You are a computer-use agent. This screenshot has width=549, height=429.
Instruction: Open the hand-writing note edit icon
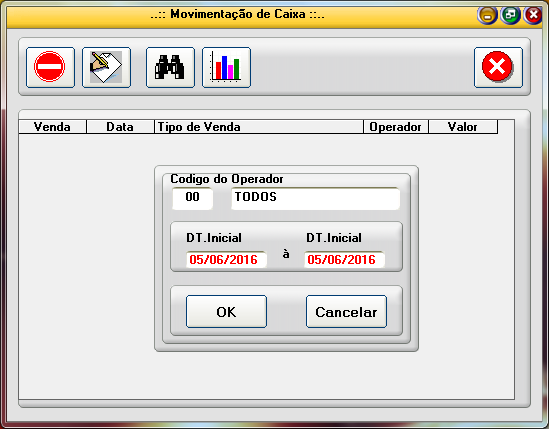pos(106,67)
